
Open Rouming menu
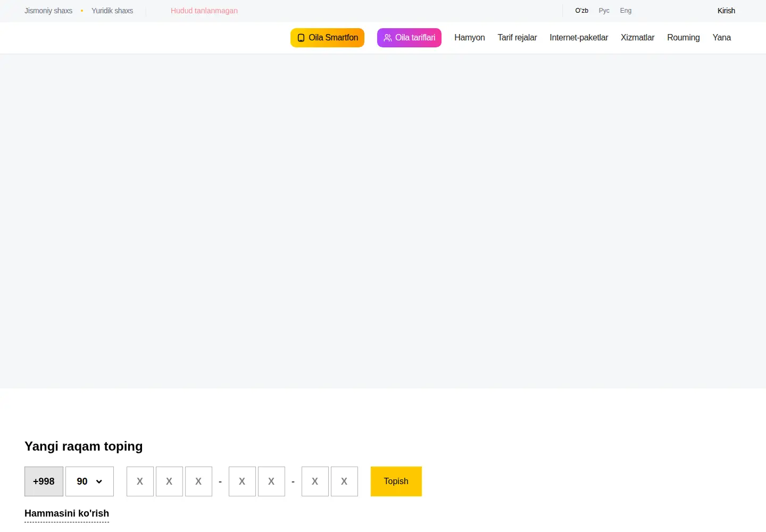click(684, 38)
